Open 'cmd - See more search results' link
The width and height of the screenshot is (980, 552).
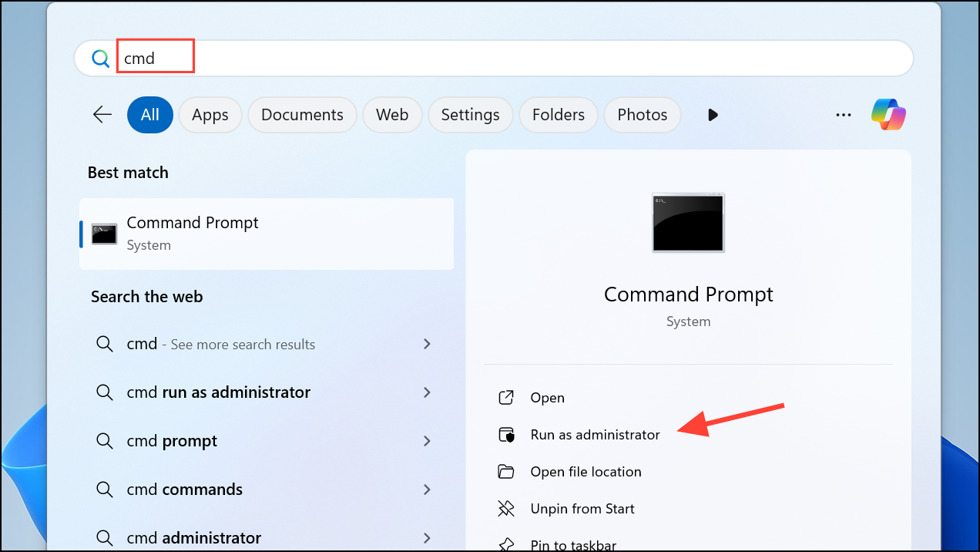[x=220, y=344]
